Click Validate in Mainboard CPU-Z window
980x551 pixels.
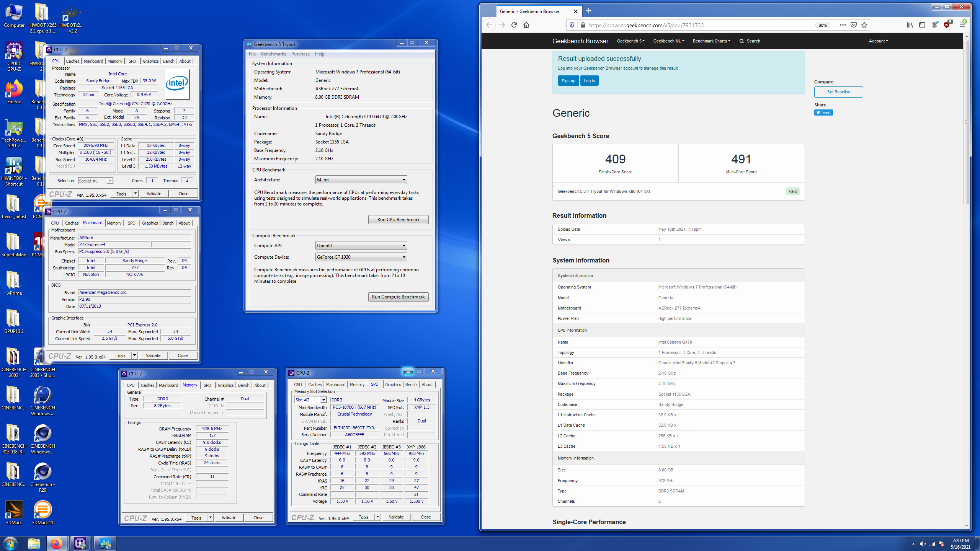click(153, 355)
